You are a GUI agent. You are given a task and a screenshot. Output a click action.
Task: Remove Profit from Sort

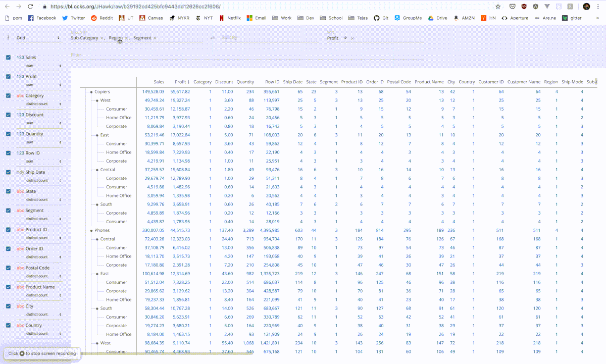click(x=352, y=38)
